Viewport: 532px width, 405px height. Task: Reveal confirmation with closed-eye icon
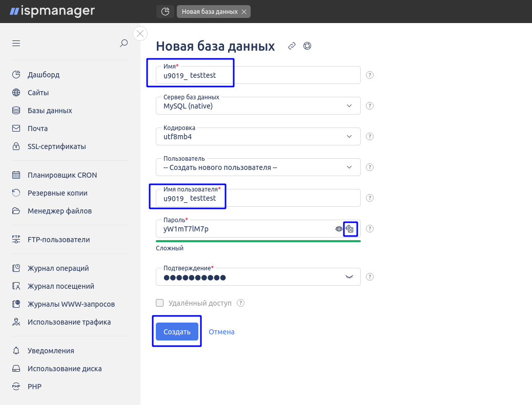(x=349, y=277)
